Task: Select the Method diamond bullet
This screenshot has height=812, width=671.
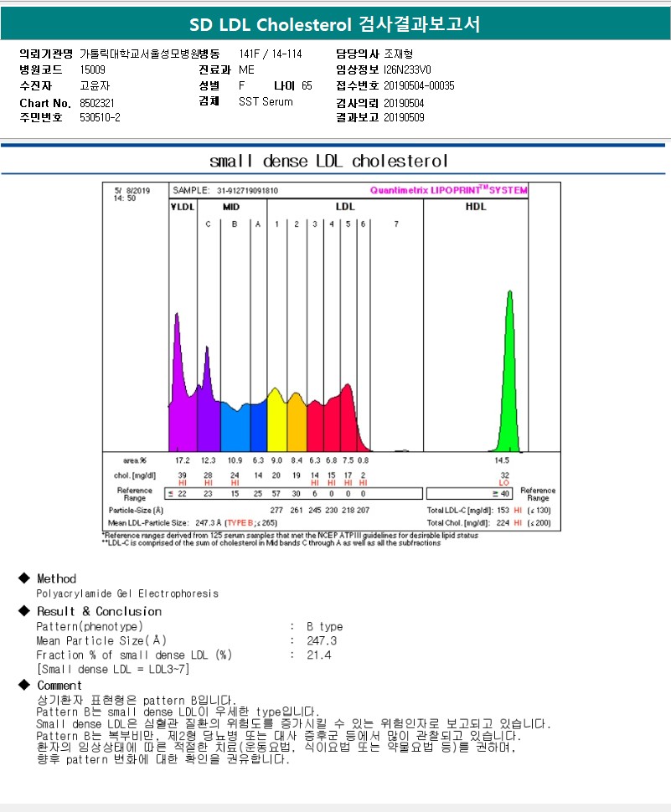Action: (x=23, y=578)
